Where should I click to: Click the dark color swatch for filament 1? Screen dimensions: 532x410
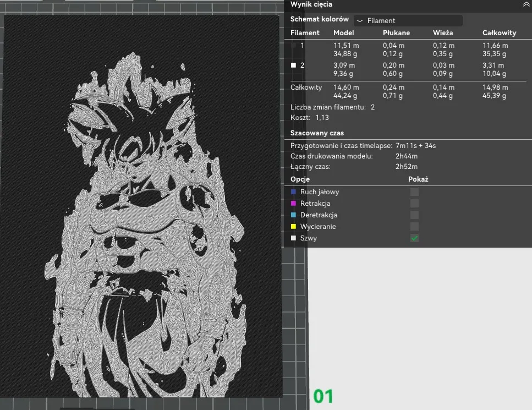(x=293, y=46)
